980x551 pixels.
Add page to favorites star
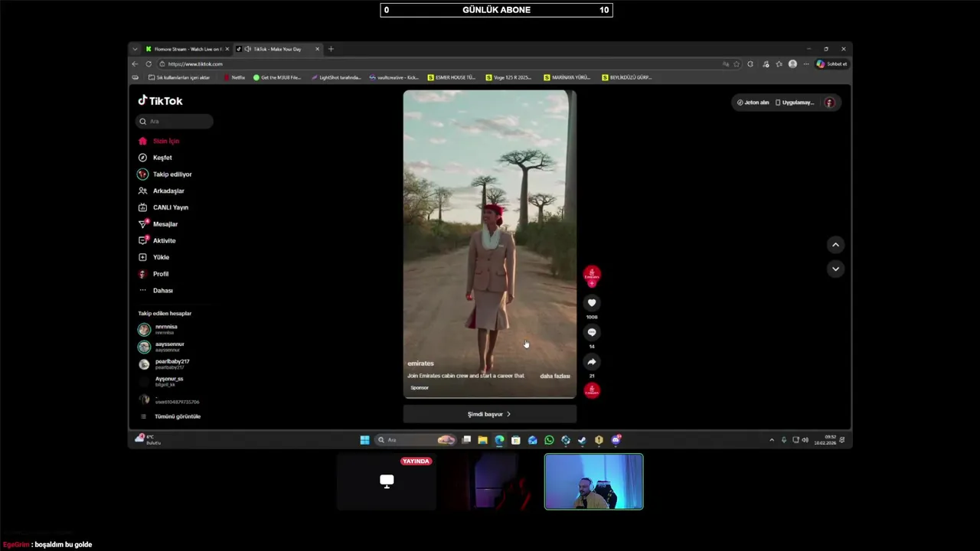pos(737,64)
